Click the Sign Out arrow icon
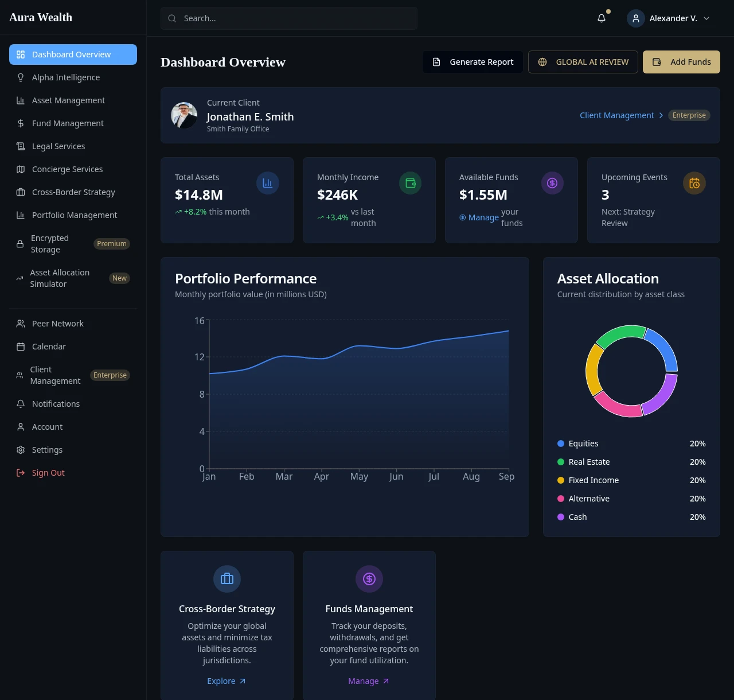The image size is (734, 700). coord(21,473)
